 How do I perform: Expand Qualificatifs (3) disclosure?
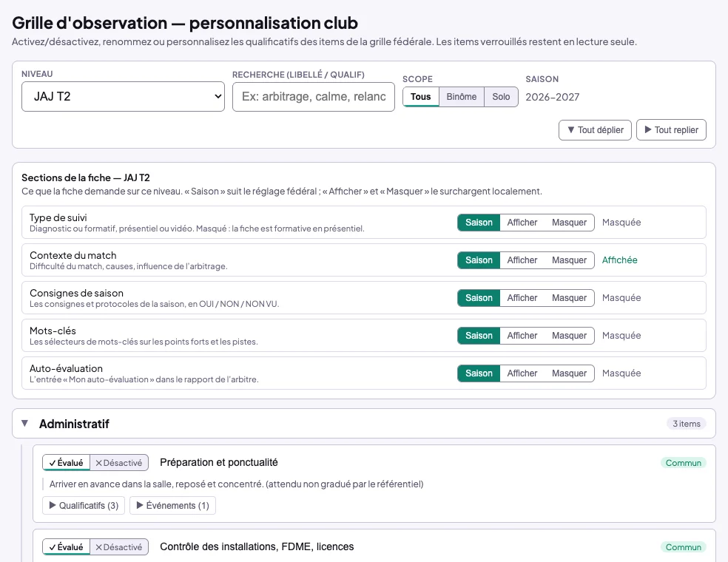click(x=84, y=505)
